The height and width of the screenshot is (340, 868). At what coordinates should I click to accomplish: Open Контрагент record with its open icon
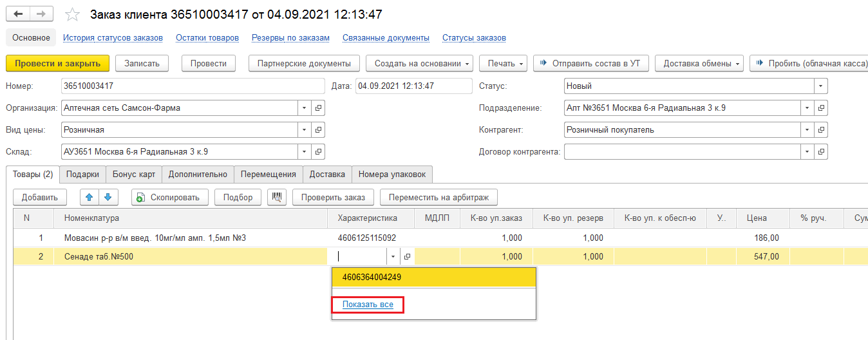(821, 130)
